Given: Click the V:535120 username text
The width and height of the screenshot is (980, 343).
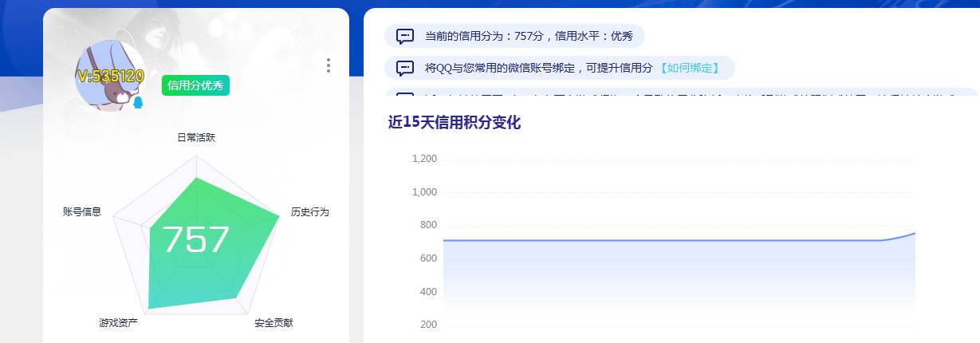Looking at the screenshot, I should pos(111,77).
